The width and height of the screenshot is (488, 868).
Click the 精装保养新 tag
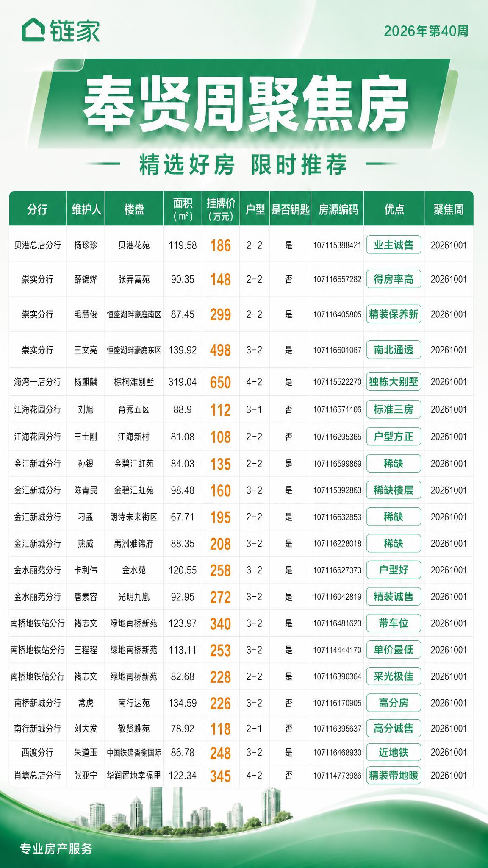[394, 314]
